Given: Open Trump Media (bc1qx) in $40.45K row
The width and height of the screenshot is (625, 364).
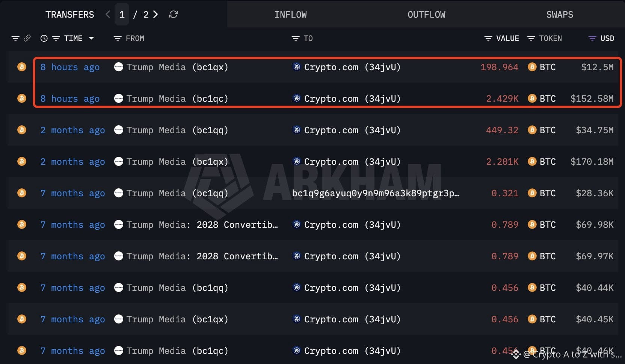Looking at the screenshot, I should pos(177,319).
